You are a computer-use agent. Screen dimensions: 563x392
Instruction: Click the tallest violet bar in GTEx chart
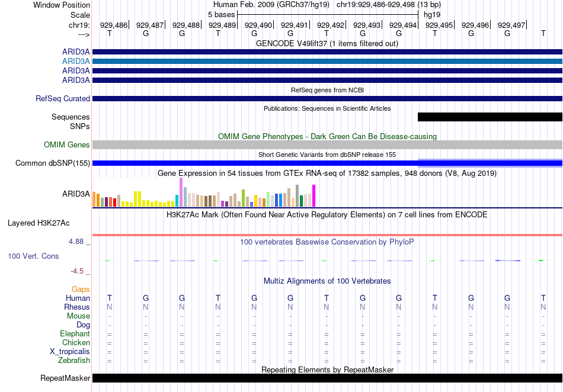tap(181, 192)
